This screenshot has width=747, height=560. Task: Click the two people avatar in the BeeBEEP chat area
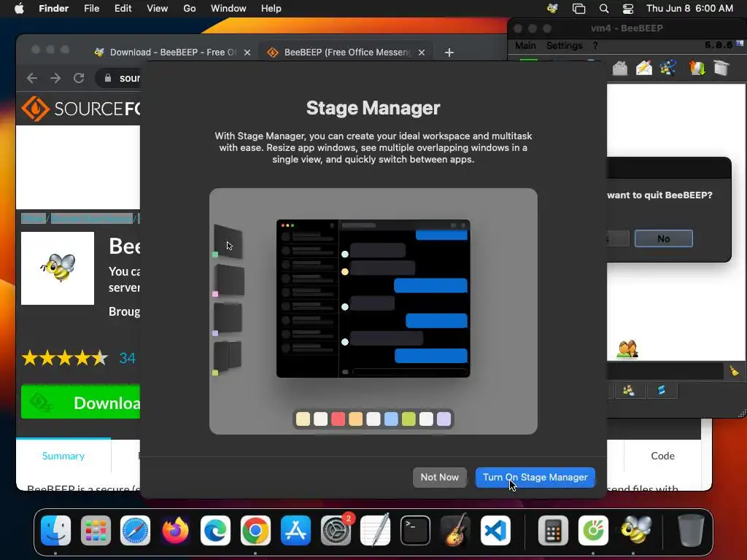point(627,349)
